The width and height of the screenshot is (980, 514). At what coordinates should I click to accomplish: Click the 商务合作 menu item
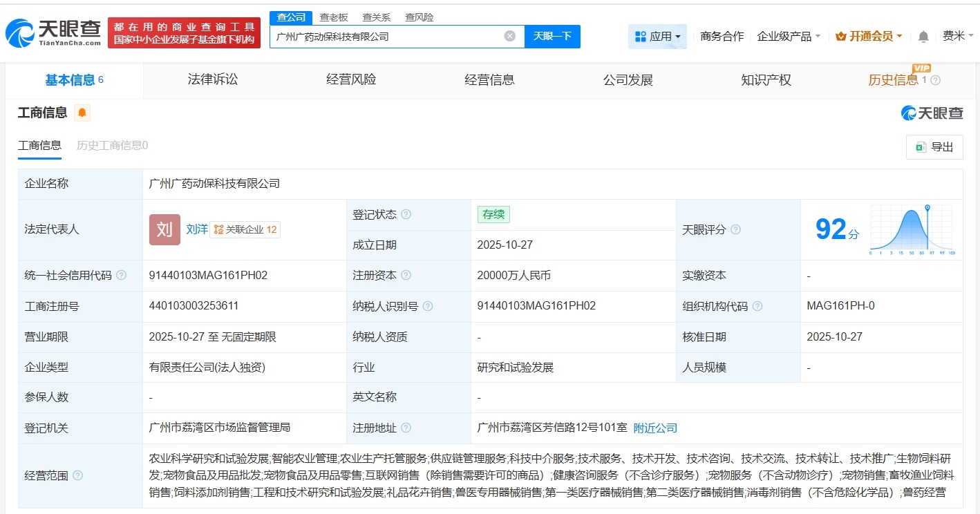coord(721,36)
